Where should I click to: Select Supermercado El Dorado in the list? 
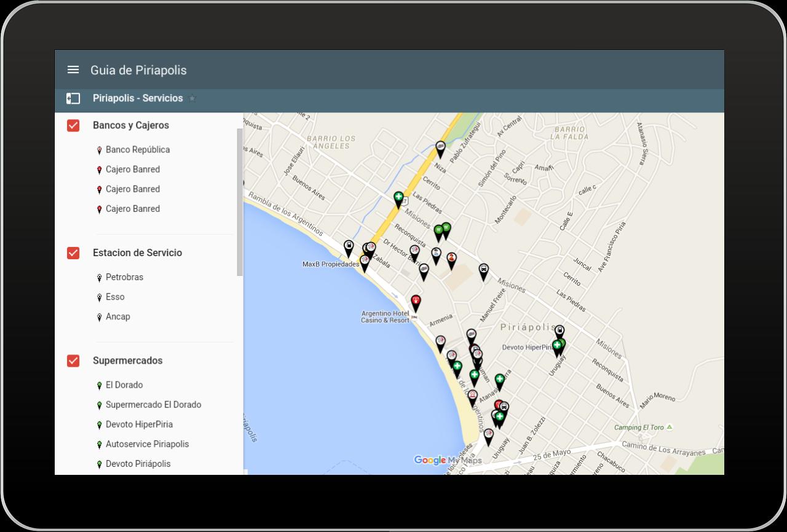point(153,405)
